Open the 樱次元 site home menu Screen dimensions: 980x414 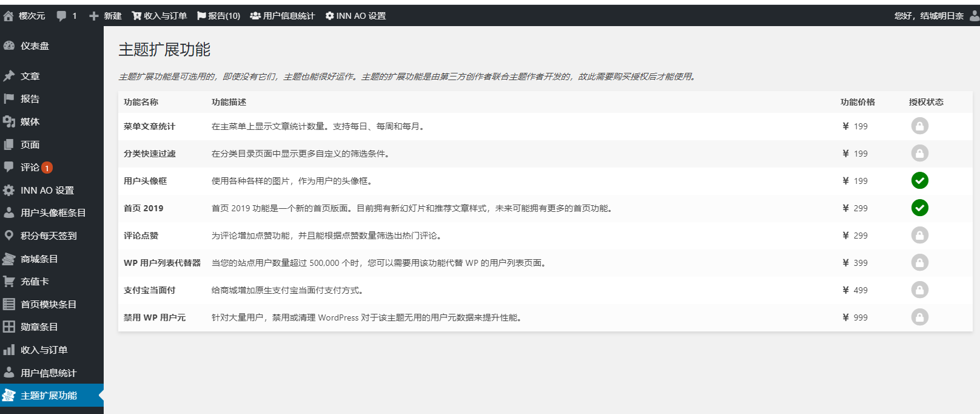click(x=25, y=16)
